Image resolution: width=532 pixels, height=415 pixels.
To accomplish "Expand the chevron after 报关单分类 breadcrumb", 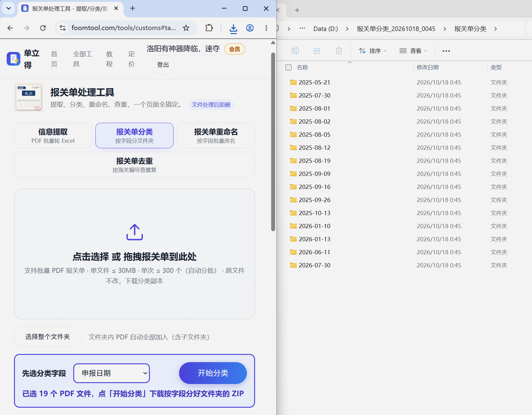I will (x=496, y=29).
